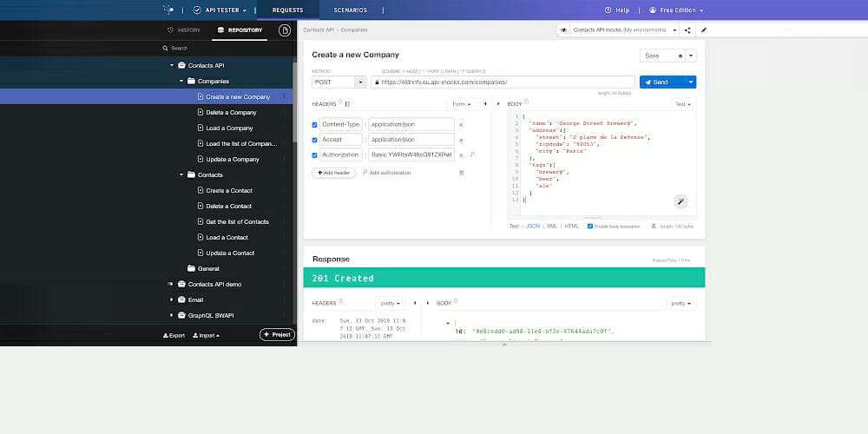Screen dimensions: 868x434
Task: Click the body beautify wand icon
Action: [681, 201]
